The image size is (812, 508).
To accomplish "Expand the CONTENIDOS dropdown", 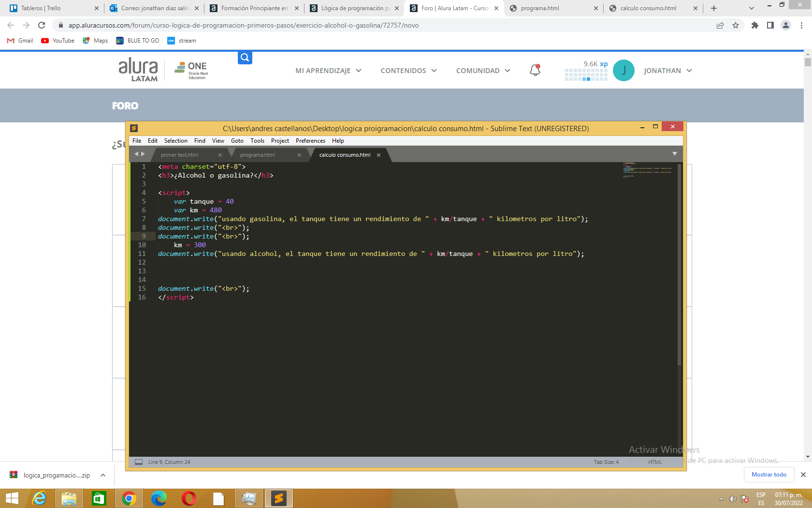I will click(408, 71).
